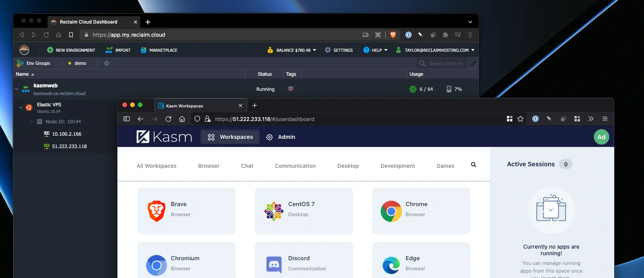Click the kasmweb region flag icon
644x278 pixels.
pos(291,89)
